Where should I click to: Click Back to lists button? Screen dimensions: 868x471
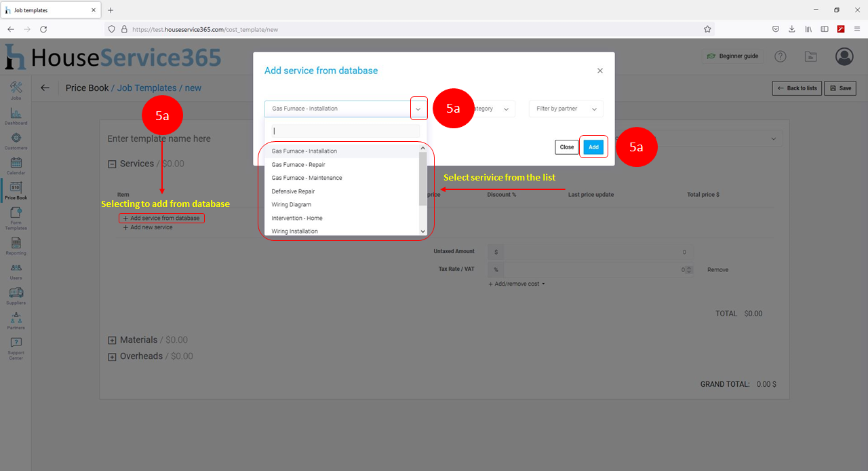coord(796,88)
